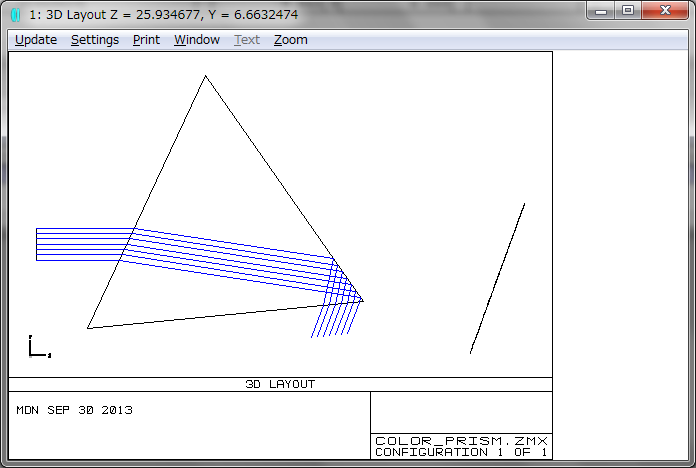
Task: Click the prism apex at the top
Action: click(205, 76)
